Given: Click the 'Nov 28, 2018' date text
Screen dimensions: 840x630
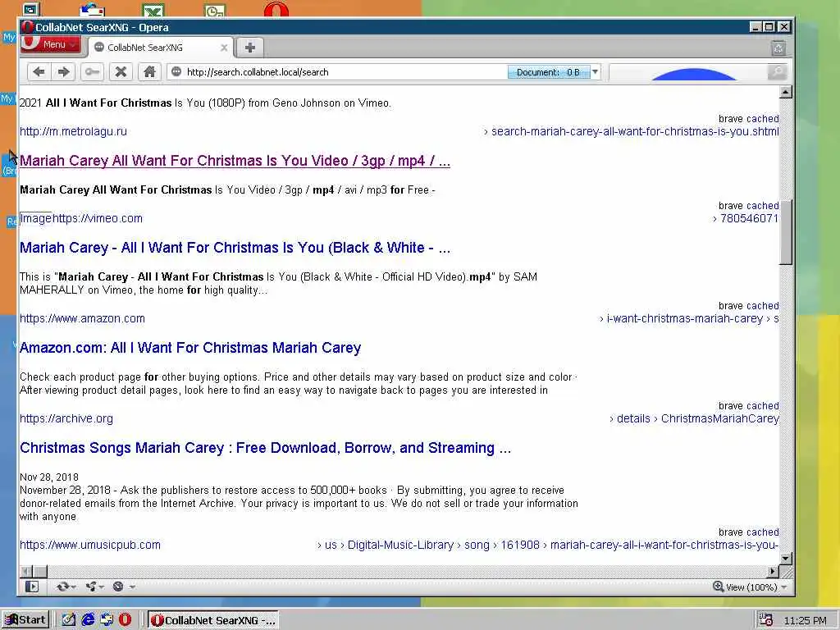Looking at the screenshot, I should click(x=48, y=477).
